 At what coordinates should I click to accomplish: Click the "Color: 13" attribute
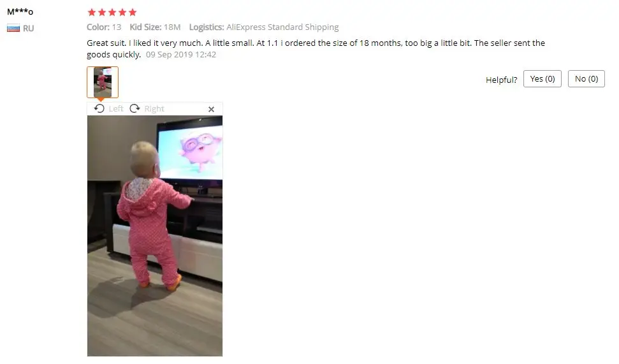tap(104, 27)
